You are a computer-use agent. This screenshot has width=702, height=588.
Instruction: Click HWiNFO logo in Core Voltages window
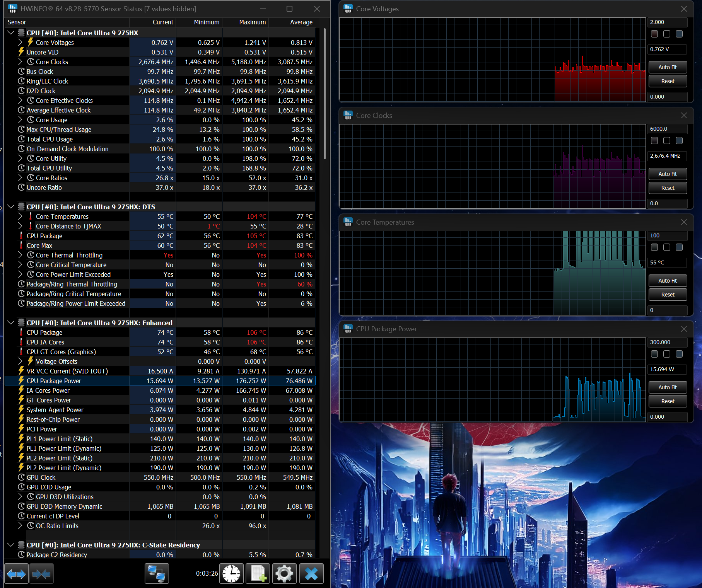348,9
